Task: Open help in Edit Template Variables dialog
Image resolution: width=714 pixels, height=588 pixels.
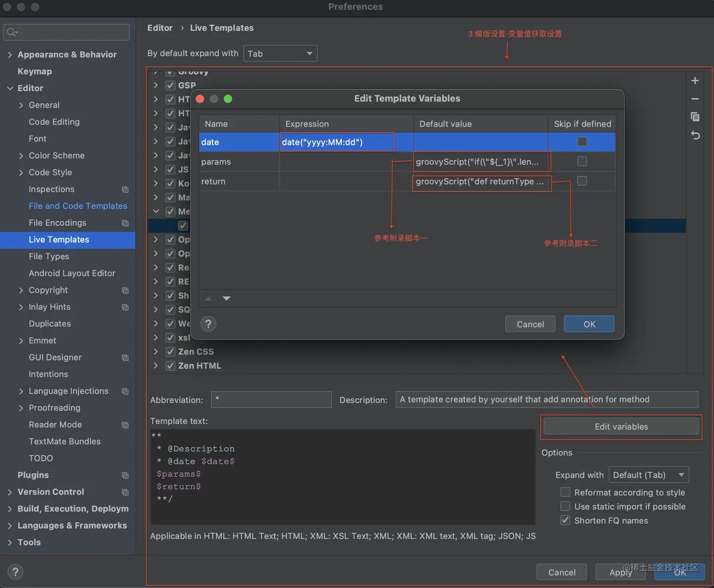Action: click(208, 324)
